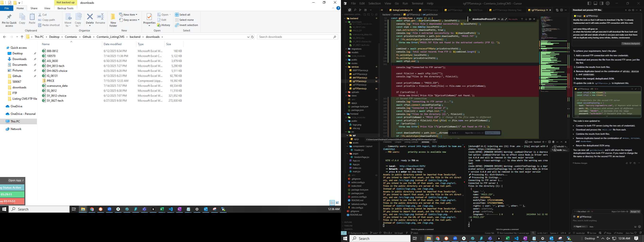Open the Selection menu in Cursor
This screenshot has width=644, height=242.
374,4
